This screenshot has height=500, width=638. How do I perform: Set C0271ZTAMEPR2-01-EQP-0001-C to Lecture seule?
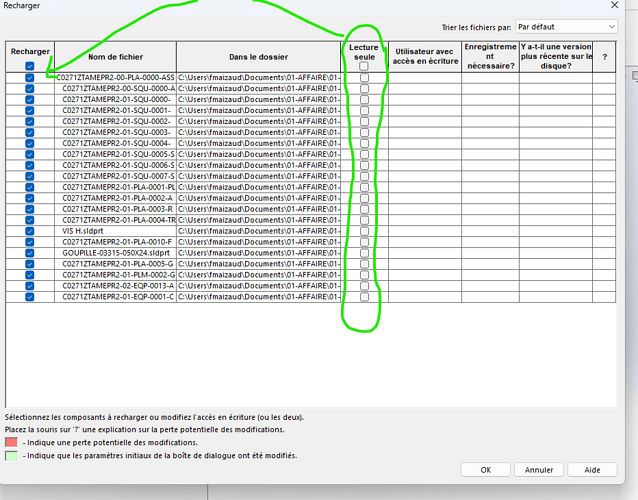pos(365,297)
